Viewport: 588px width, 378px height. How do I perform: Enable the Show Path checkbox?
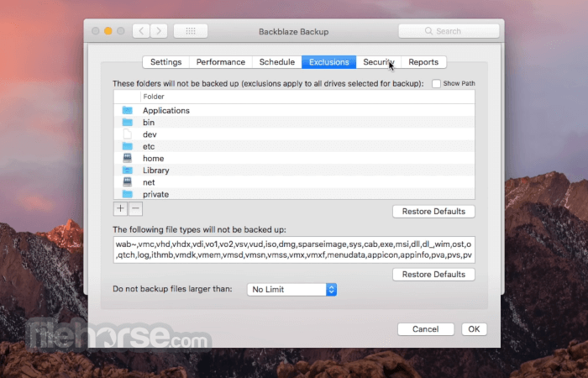436,84
